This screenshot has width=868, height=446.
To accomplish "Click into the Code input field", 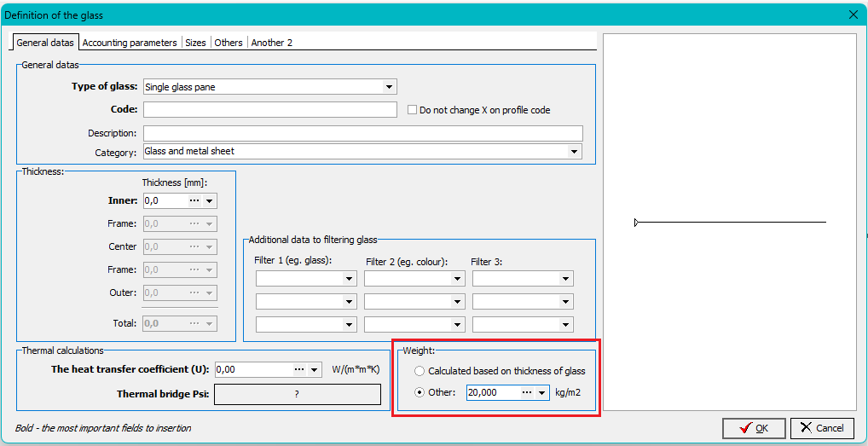I will 269,110.
